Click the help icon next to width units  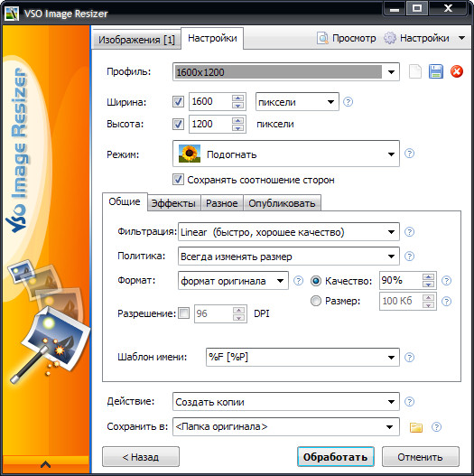click(x=349, y=102)
